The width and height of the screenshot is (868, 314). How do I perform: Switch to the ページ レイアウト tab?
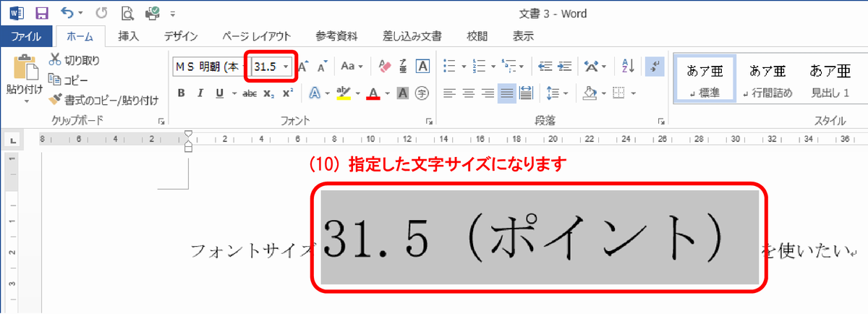256,35
